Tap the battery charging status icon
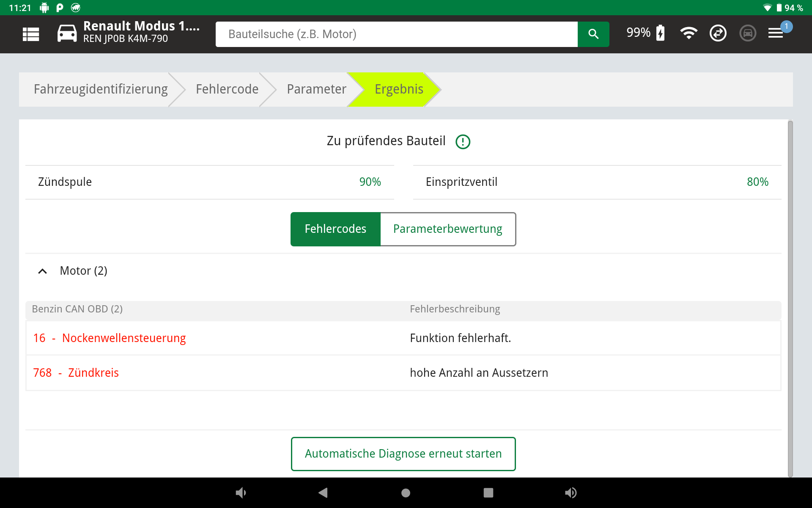The image size is (812, 508). click(x=660, y=33)
